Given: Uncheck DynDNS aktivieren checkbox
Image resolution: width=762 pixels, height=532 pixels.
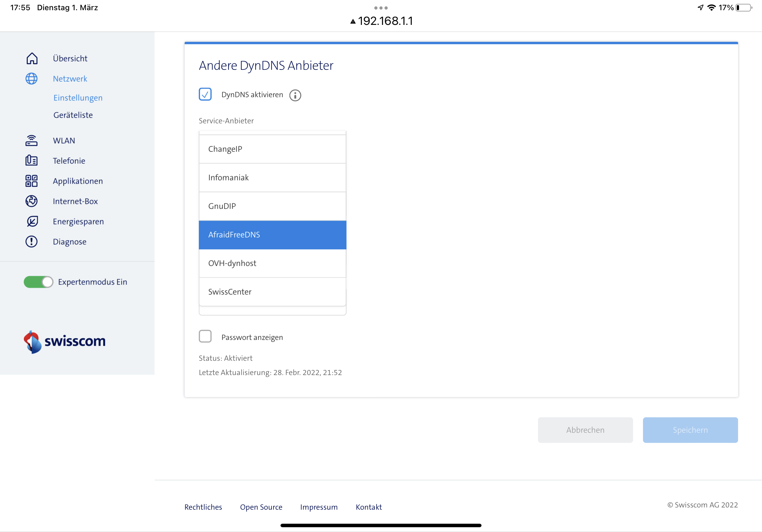Looking at the screenshot, I should click(x=205, y=94).
